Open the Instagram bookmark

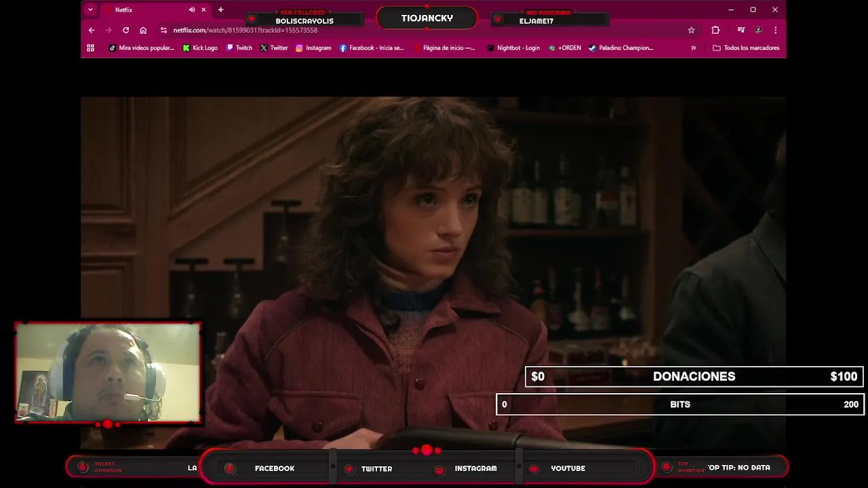coord(313,47)
